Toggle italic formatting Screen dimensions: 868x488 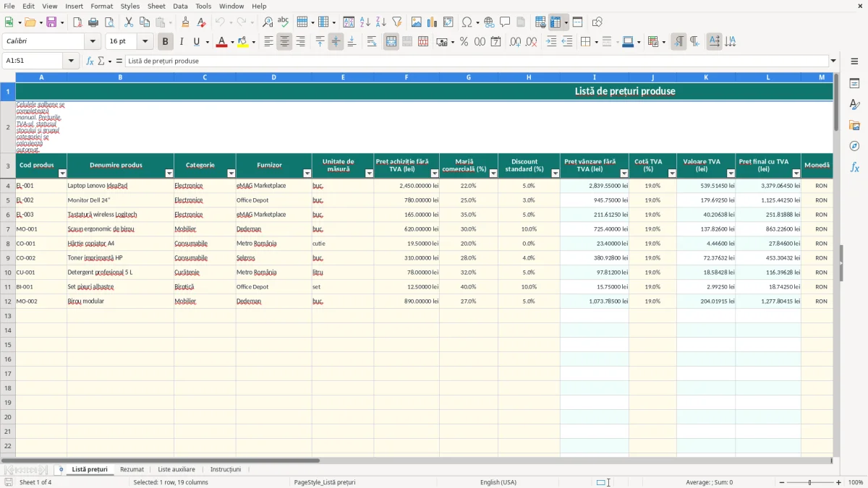[181, 42]
